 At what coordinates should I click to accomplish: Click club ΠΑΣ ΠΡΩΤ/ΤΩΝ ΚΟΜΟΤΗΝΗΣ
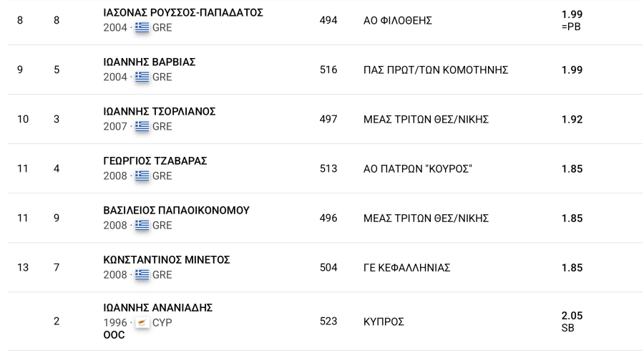tap(436, 70)
